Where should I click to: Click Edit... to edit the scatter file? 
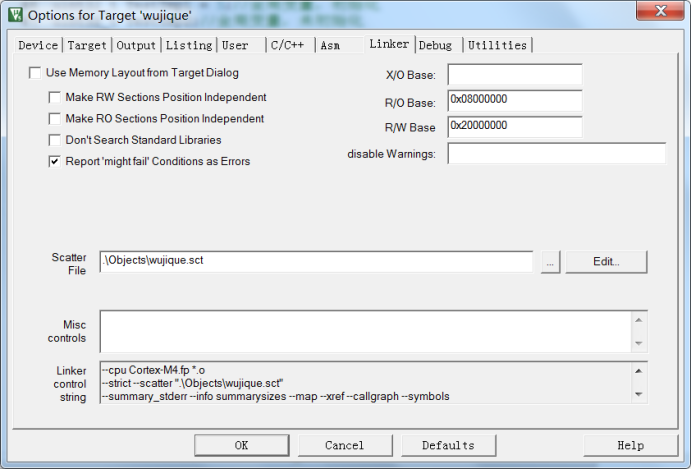606,262
